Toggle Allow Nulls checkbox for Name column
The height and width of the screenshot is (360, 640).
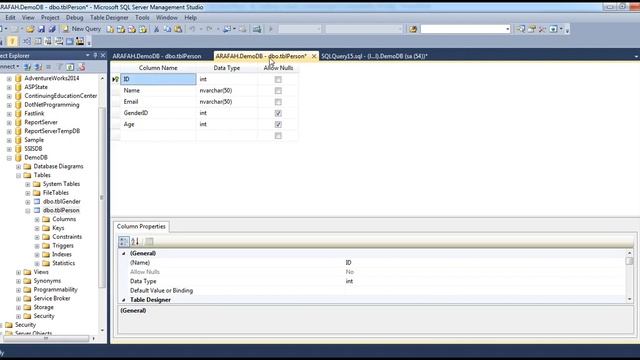(x=278, y=91)
